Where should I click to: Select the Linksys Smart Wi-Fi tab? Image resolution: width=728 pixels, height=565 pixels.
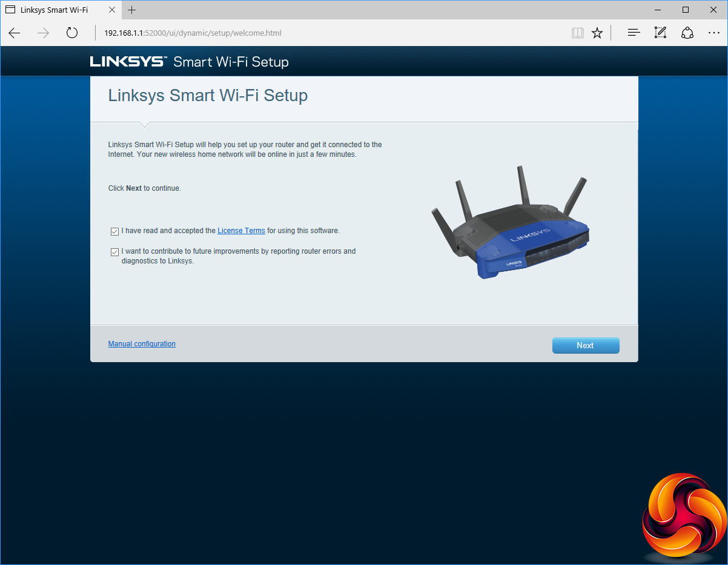click(x=60, y=10)
